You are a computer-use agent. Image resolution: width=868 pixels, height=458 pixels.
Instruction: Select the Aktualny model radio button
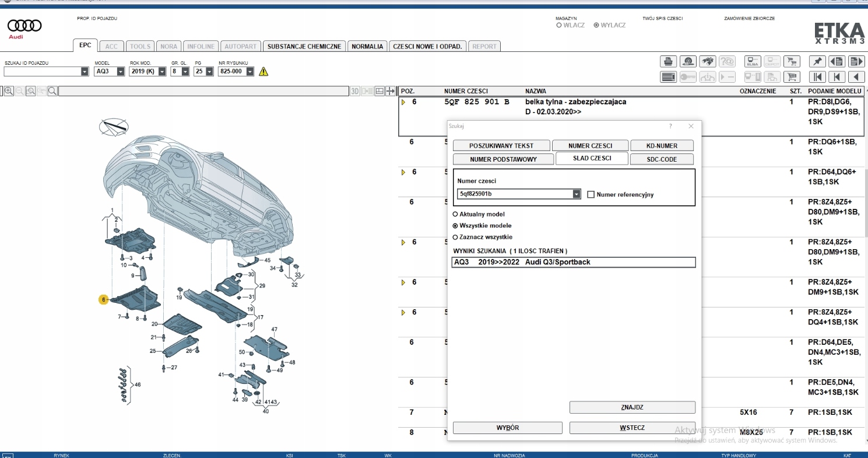455,214
